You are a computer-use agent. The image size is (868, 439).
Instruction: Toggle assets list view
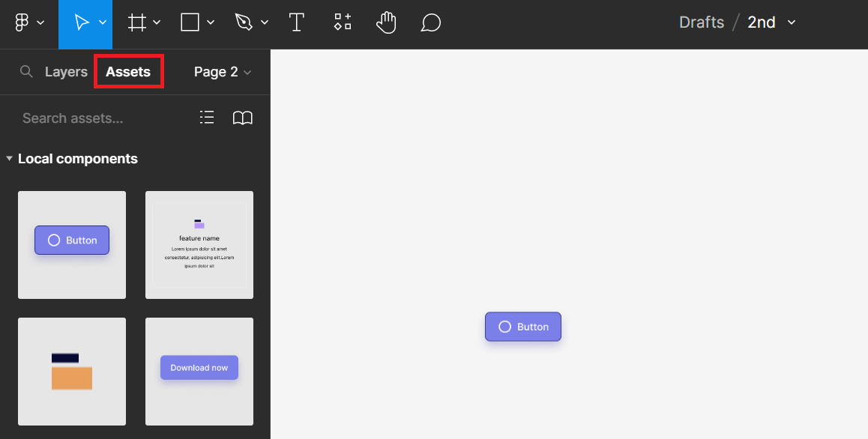[207, 118]
